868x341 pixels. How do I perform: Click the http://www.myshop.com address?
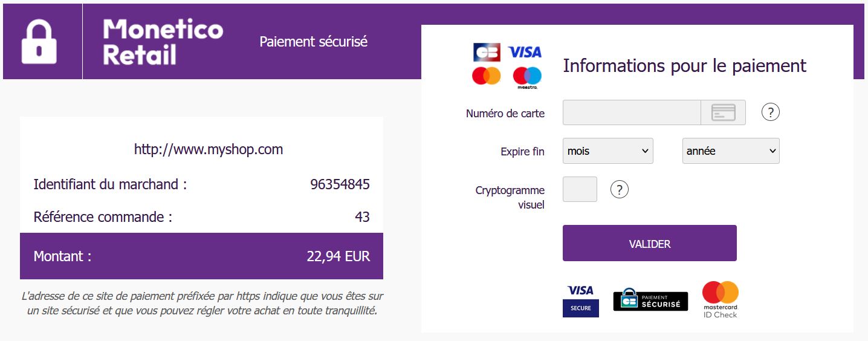209,149
